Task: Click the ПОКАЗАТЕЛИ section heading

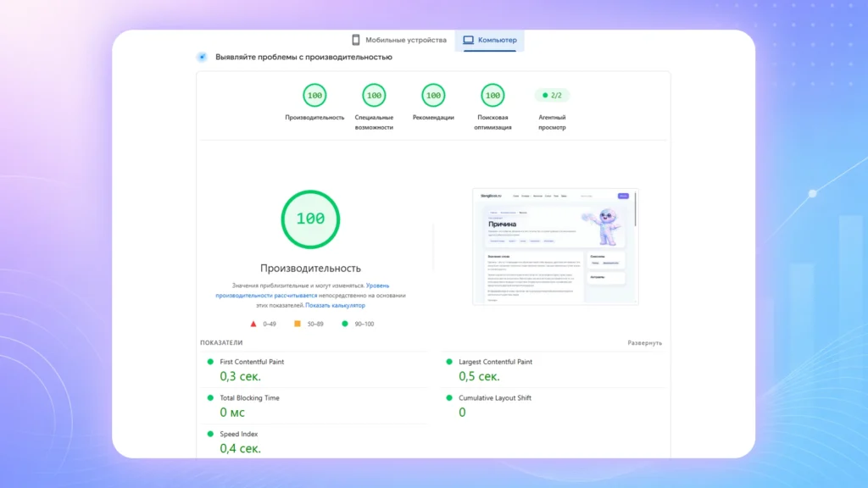Action: [221, 343]
